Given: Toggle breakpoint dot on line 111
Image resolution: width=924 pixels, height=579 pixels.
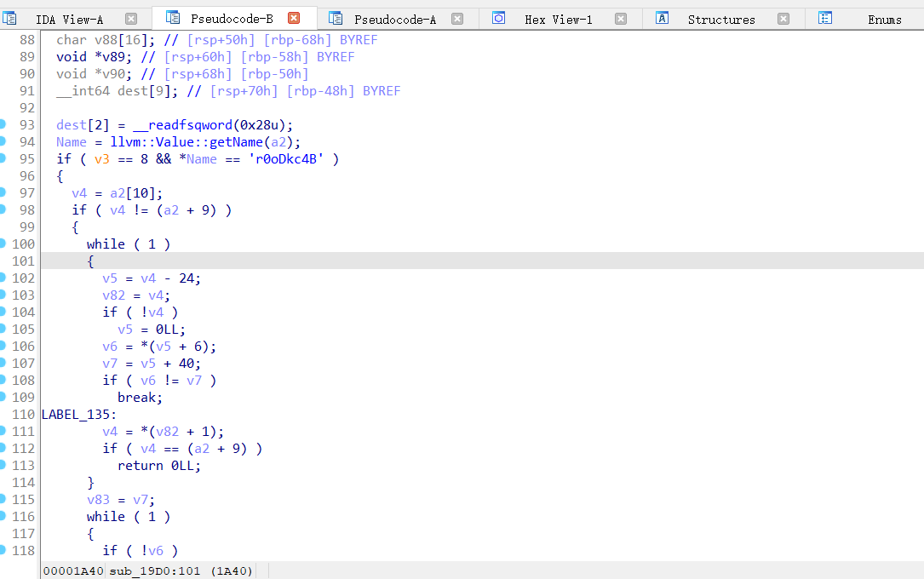Looking at the screenshot, I should click(3, 431).
